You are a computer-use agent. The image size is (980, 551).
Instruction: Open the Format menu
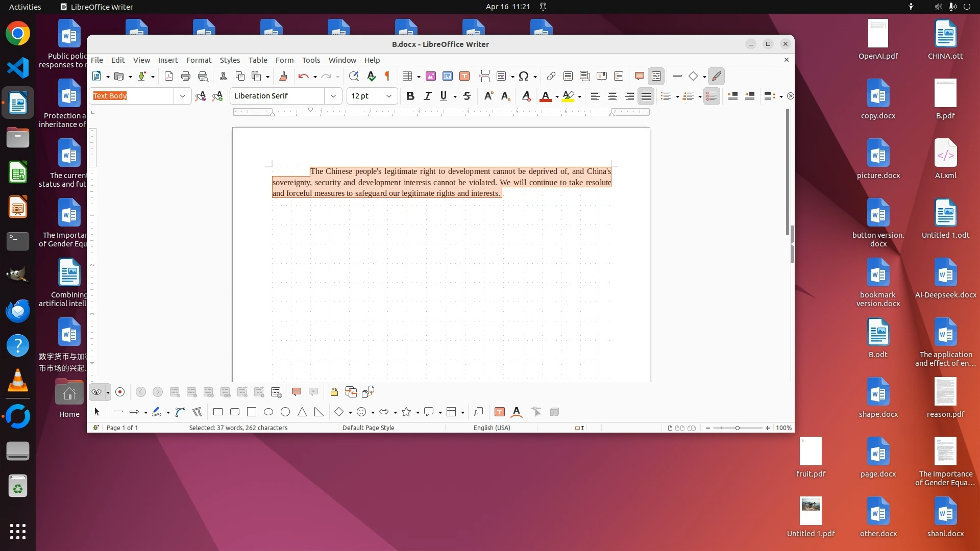199,60
